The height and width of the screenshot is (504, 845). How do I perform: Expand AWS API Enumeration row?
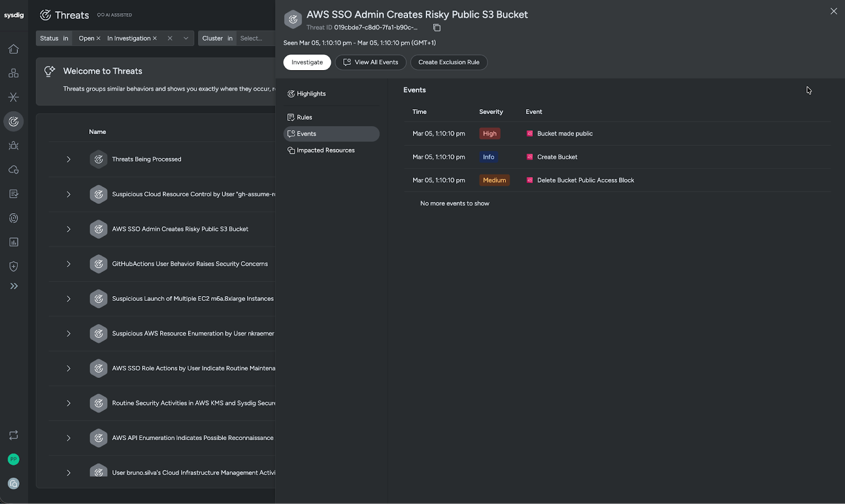tap(69, 438)
